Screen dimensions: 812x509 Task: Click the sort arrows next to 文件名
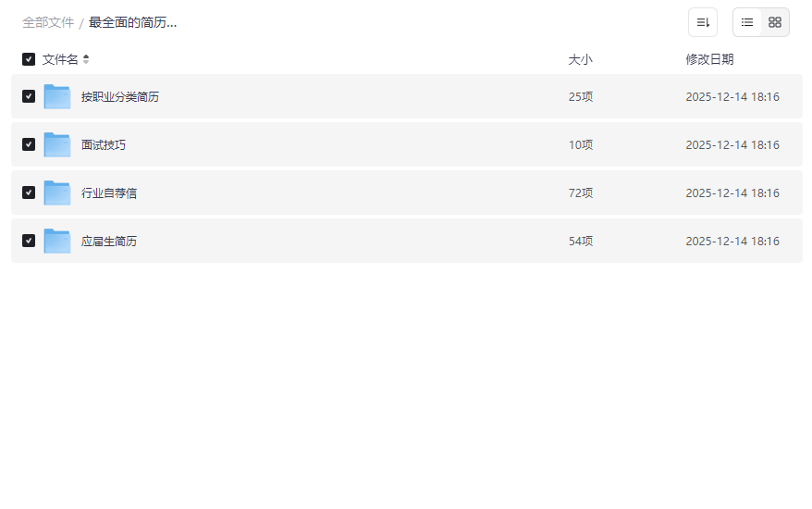point(86,59)
